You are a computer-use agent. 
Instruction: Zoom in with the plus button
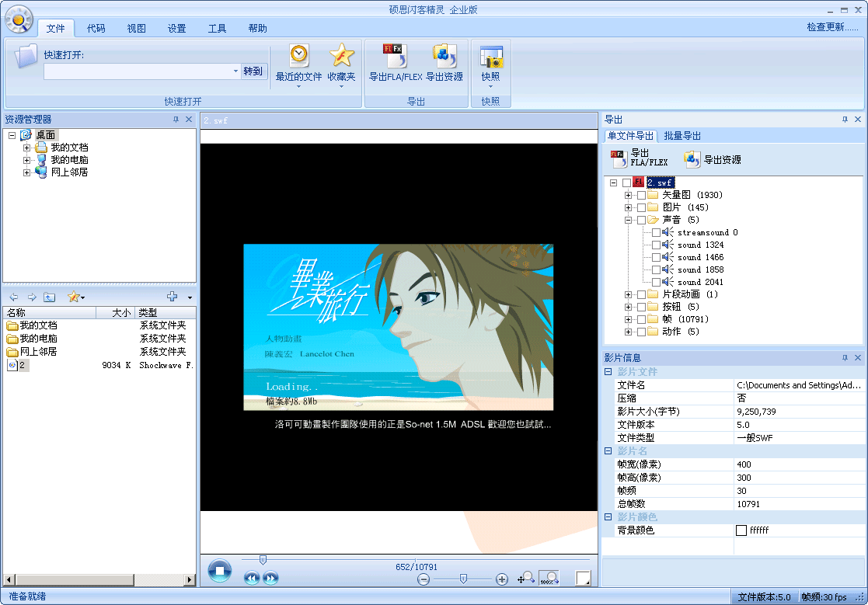(x=502, y=579)
